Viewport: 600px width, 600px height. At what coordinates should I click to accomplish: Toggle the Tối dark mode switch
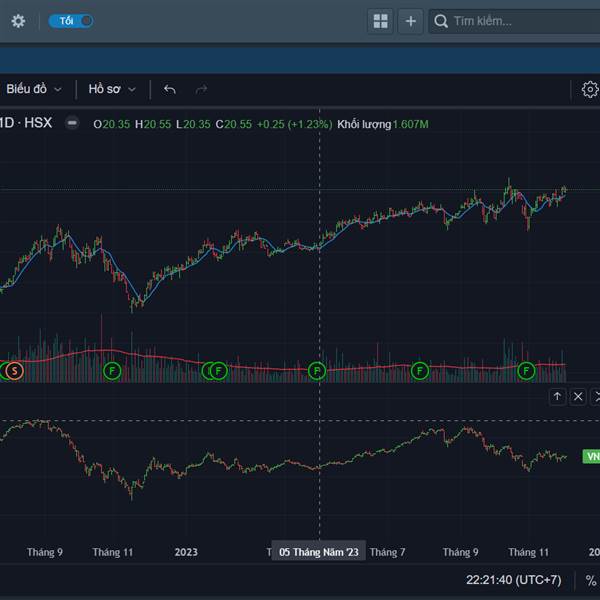(71, 21)
